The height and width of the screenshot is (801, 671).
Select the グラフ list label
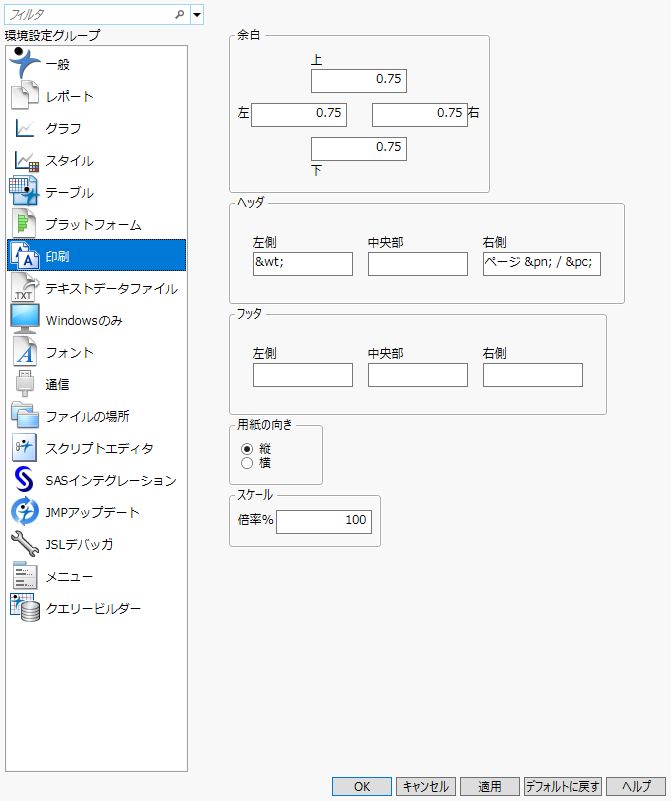coord(63,128)
